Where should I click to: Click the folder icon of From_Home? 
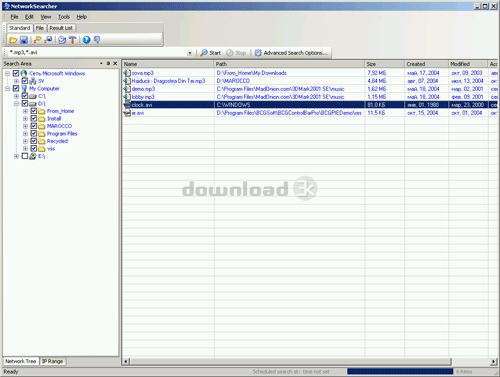(x=42, y=111)
